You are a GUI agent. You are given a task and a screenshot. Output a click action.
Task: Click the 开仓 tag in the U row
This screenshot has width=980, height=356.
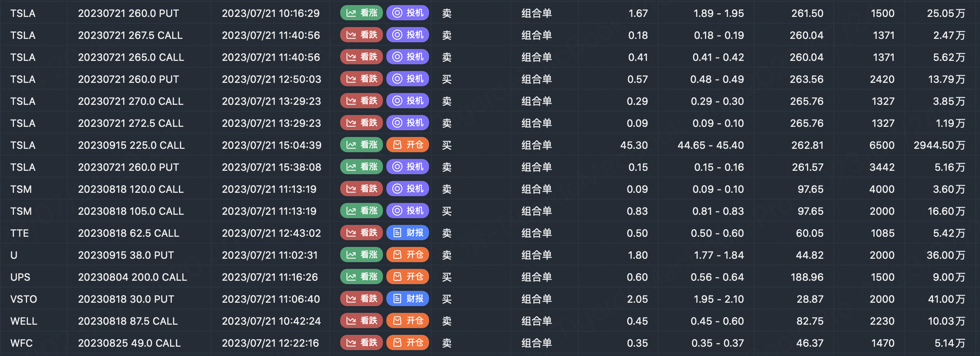pos(408,255)
